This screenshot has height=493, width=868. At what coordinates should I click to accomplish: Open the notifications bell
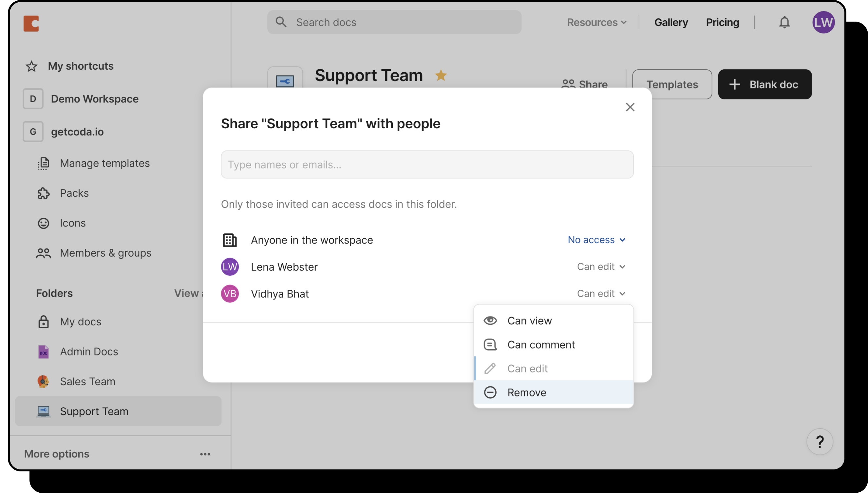point(784,22)
